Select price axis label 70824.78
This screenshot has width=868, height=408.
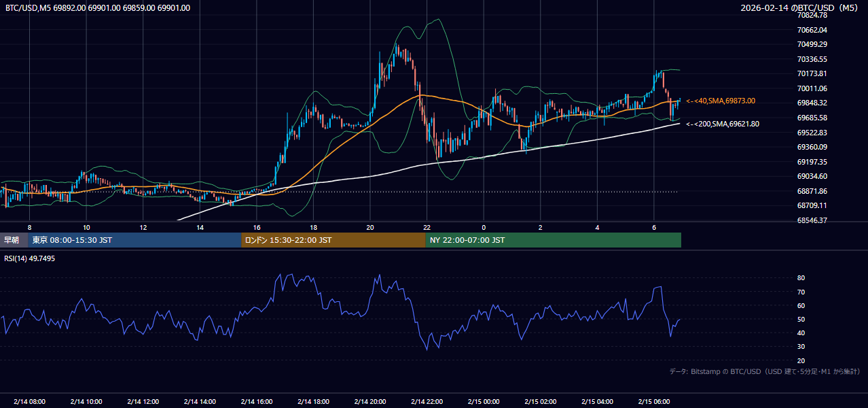coord(812,15)
